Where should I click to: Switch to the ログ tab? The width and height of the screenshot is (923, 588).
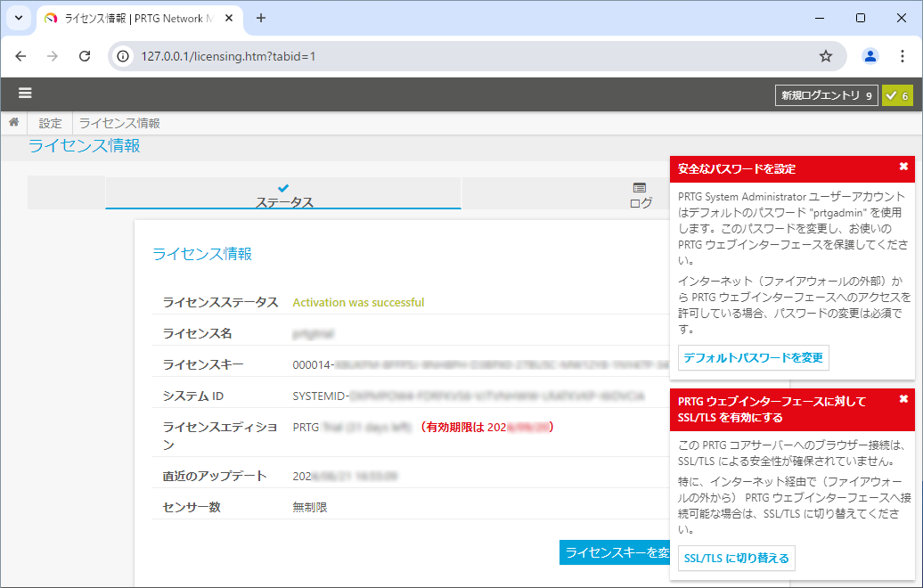tap(641, 194)
